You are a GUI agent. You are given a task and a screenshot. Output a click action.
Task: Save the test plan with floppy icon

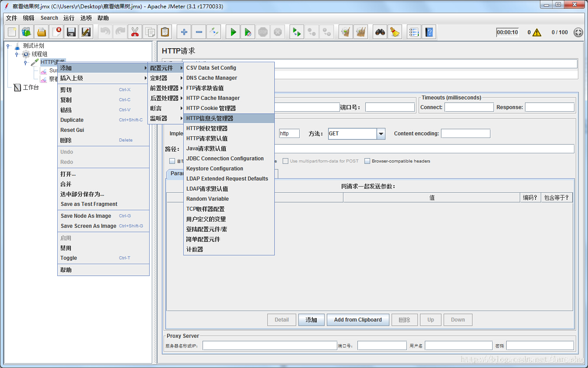click(x=71, y=32)
